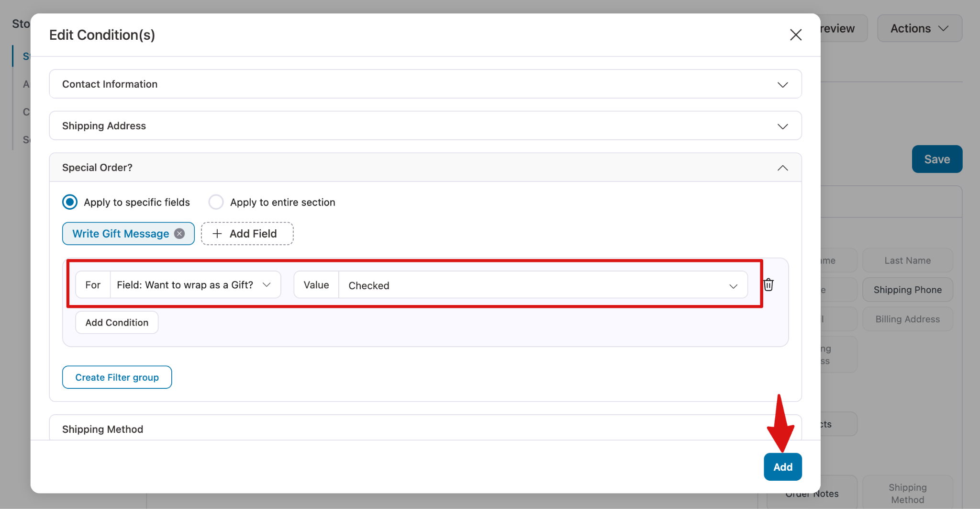The image size is (980, 509).
Task: Select the Last Name field
Action: 907,260
